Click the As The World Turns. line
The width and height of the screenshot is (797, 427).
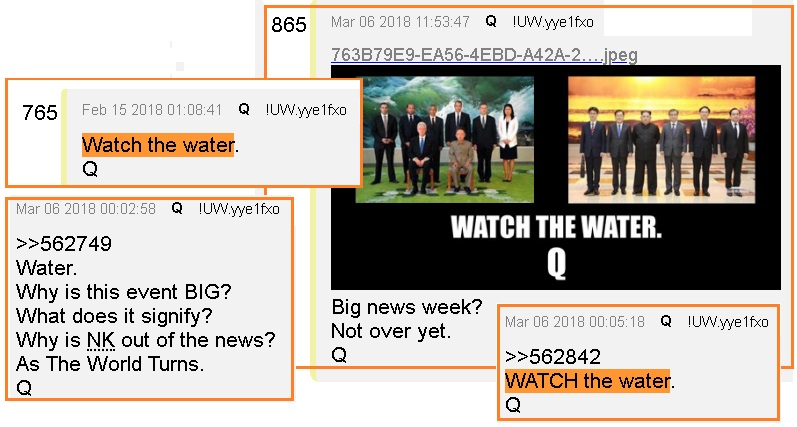[110, 364]
